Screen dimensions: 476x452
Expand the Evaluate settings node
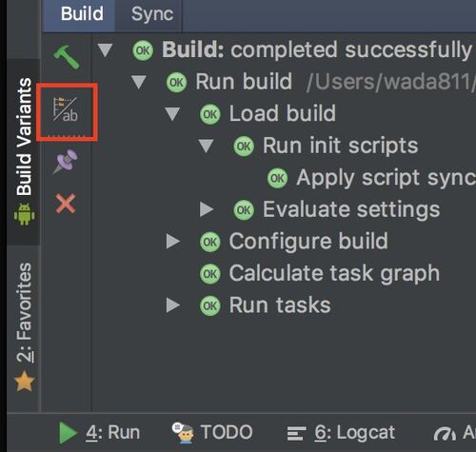207,209
